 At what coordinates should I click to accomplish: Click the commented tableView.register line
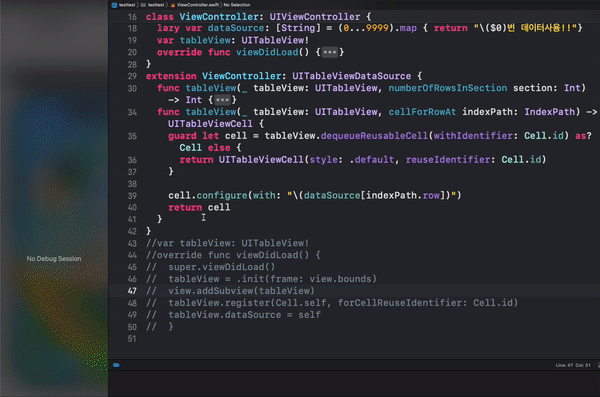[332, 302]
